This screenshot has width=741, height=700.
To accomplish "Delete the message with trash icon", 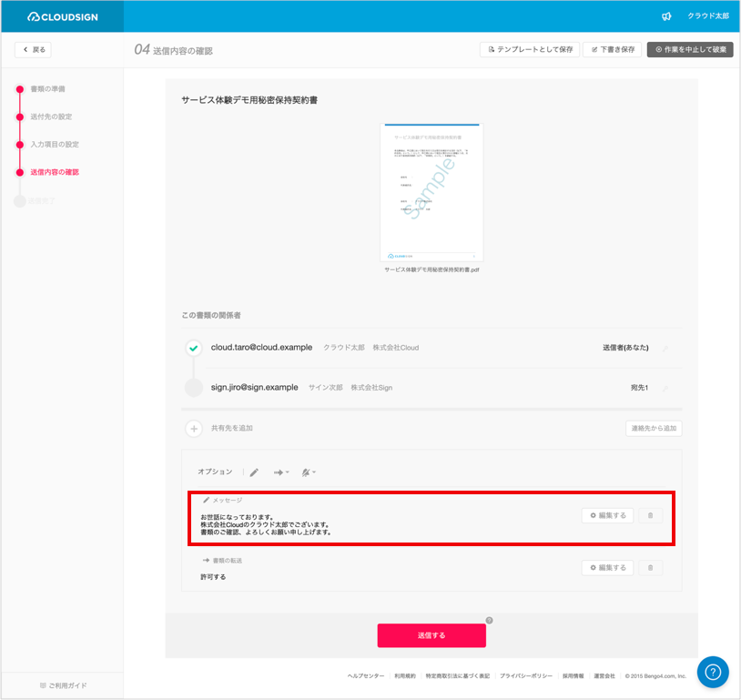I will [x=650, y=515].
